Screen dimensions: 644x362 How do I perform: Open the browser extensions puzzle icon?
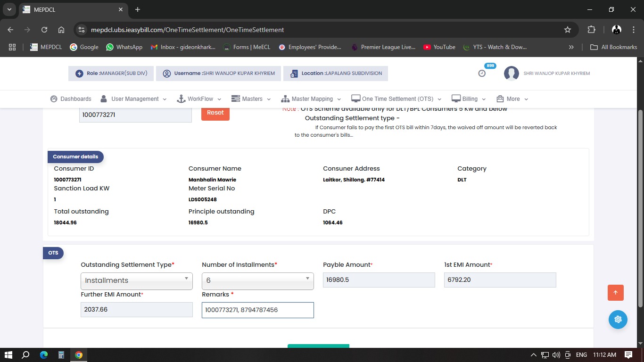(x=591, y=30)
